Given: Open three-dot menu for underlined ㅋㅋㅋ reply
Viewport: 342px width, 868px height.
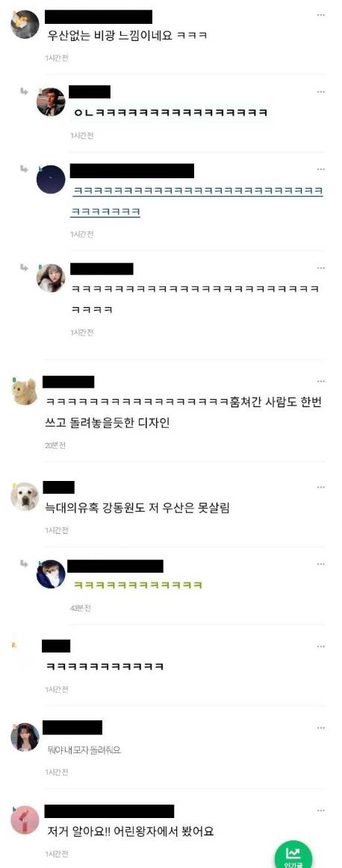Looking at the screenshot, I should pos(321,169).
